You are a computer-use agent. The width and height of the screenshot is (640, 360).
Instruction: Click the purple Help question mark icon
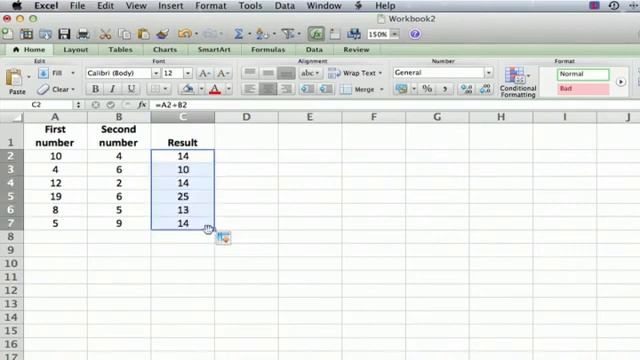coord(415,34)
